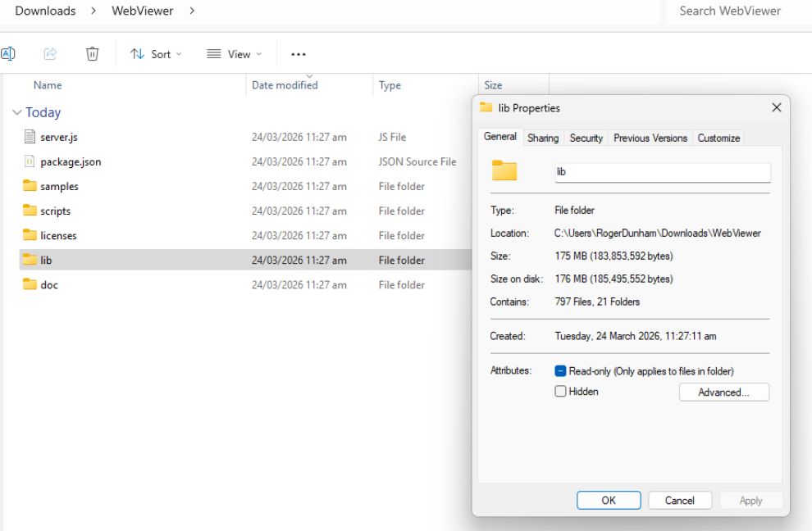Screen dimensions: 812x531
Task: Switch to the Sharing tab
Action: click(x=543, y=138)
